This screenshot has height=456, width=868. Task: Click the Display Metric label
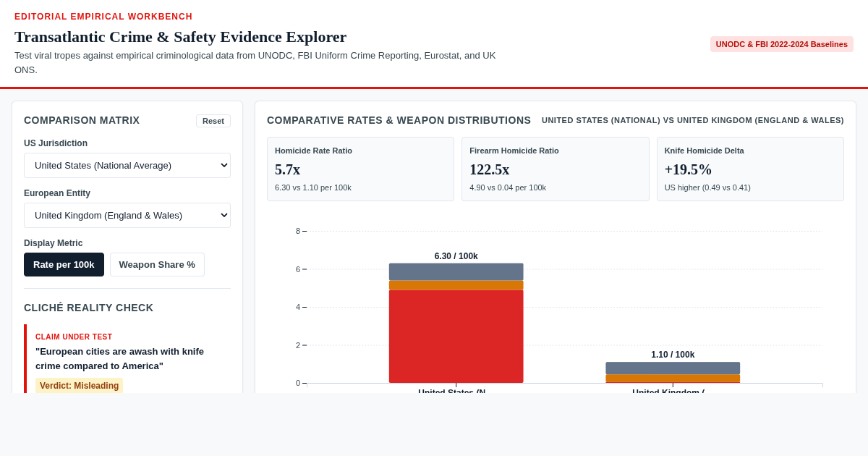click(54, 243)
